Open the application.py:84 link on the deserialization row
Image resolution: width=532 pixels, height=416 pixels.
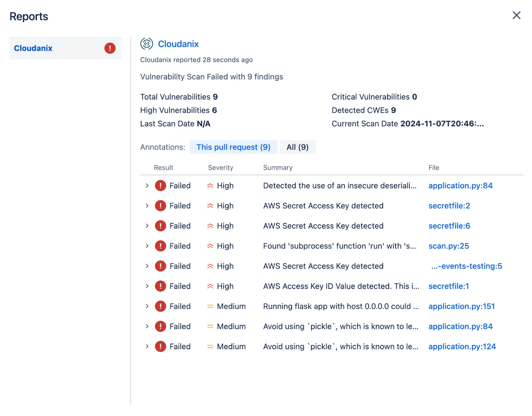[x=461, y=186]
